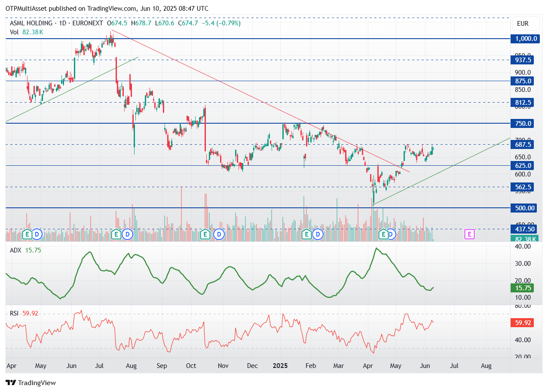Click the 500.00 price level label

point(524,208)
